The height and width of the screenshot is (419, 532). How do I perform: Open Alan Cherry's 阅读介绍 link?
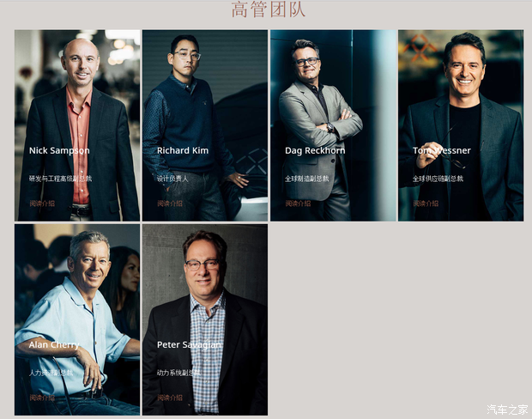tap(42, 398)
